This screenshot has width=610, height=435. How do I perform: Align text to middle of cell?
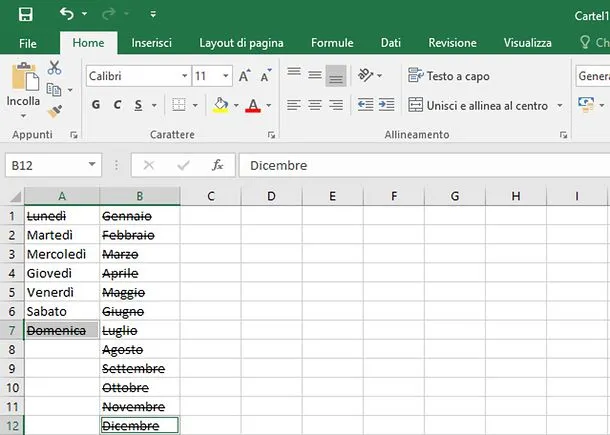pos(315,75)
